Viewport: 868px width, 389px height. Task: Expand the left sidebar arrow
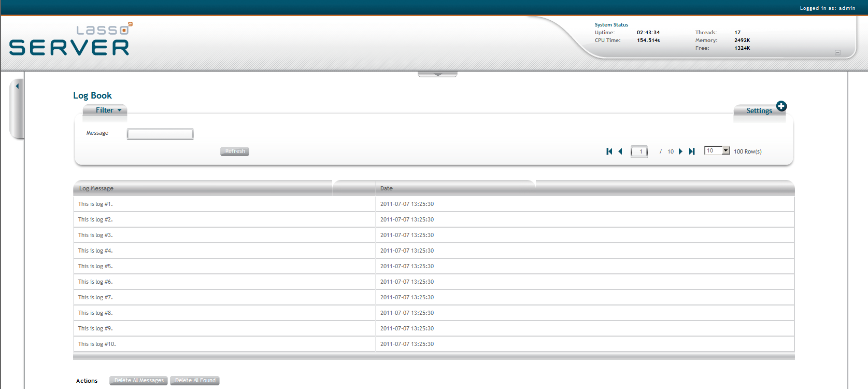(x=17, y=87)
